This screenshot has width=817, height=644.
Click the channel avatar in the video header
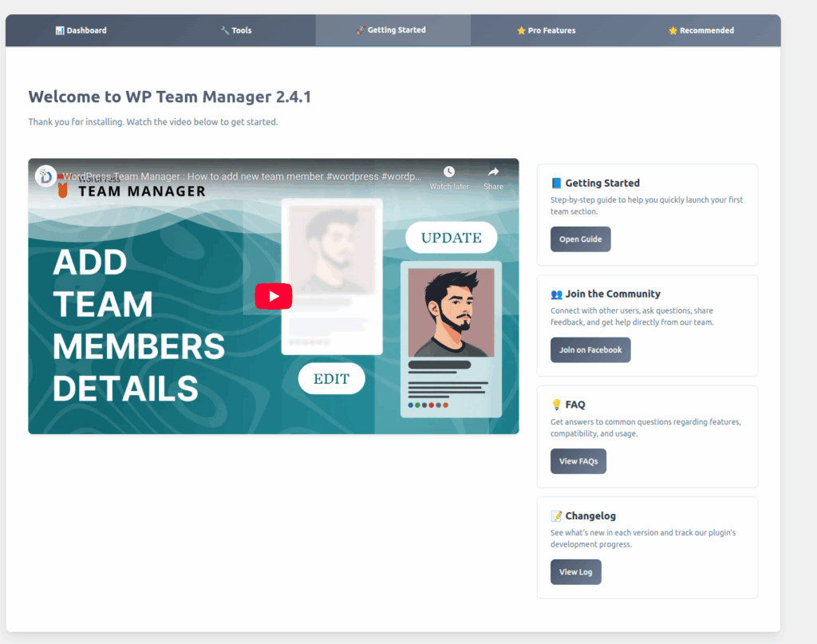[45, 176]
